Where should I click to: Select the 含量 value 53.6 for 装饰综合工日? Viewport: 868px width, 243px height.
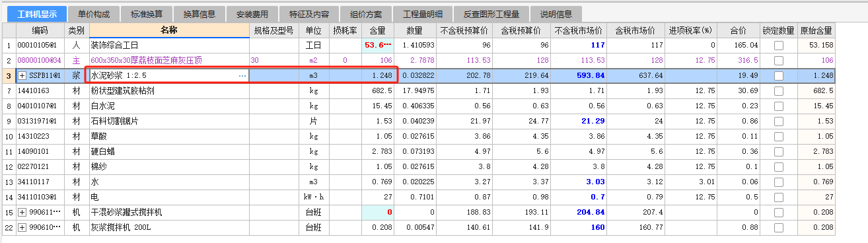378,45
